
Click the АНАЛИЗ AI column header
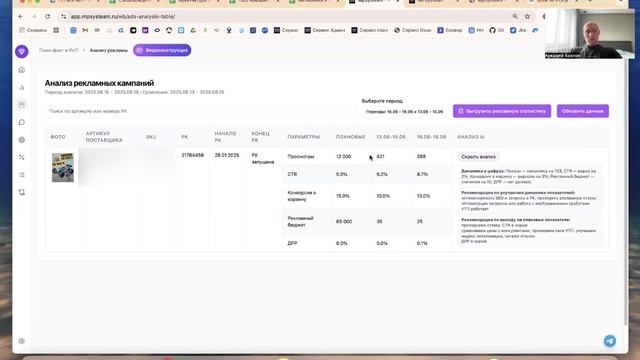471,137
